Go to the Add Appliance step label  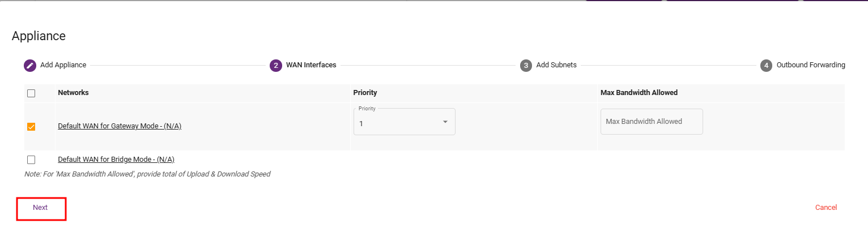63,65
